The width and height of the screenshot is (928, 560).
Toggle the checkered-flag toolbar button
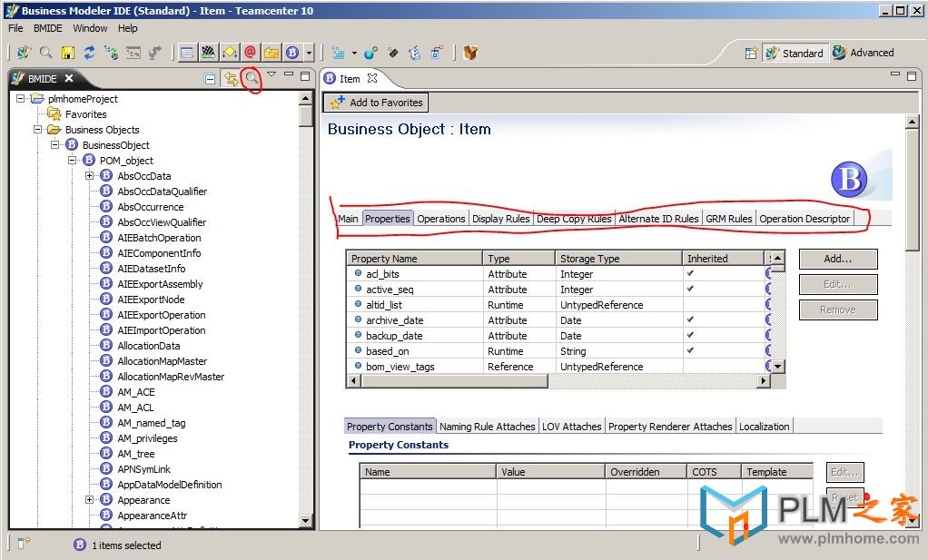click(208, 53)
